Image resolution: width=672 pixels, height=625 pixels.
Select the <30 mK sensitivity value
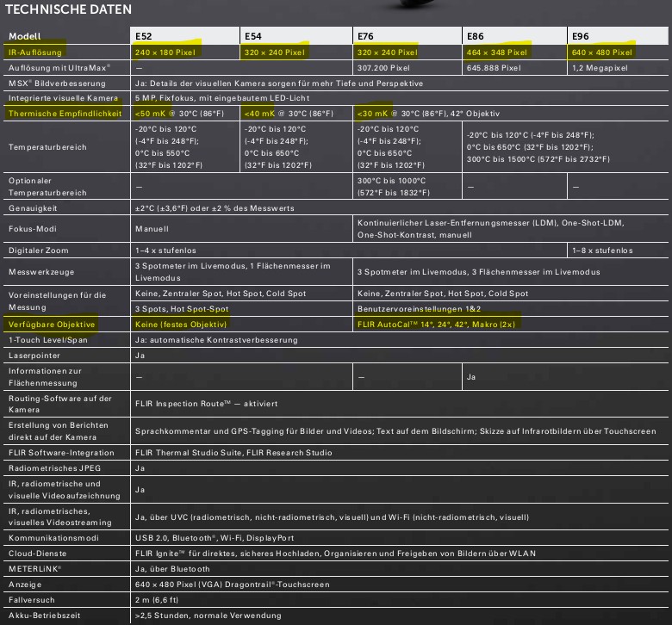[372, 114]
